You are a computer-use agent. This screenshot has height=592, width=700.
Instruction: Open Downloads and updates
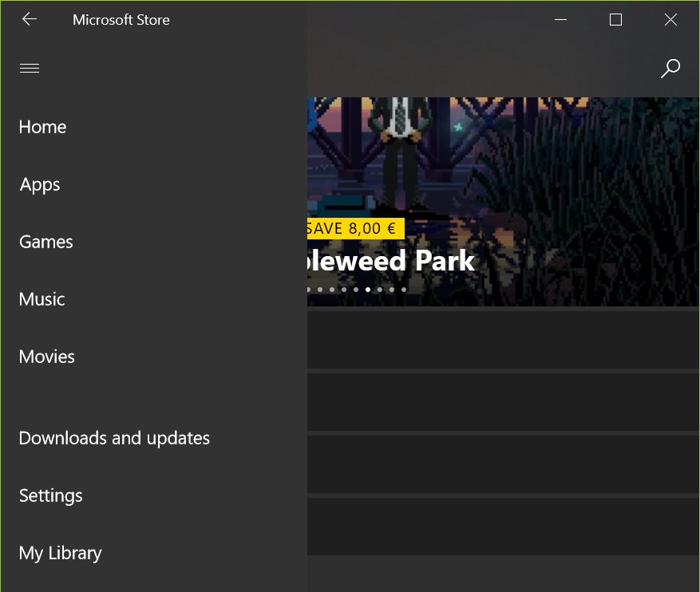[114, 439]
